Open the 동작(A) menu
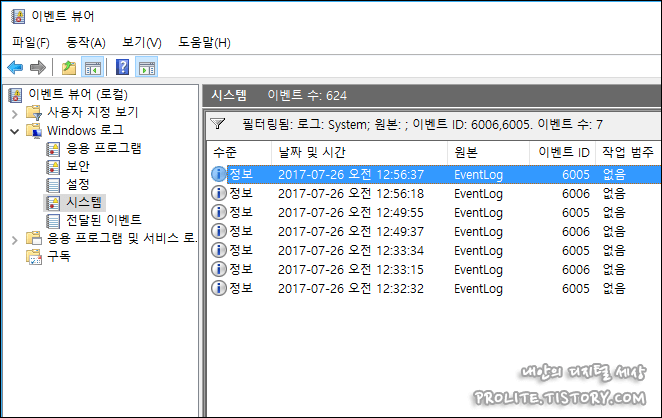This screenshot has width=662, height=418. coord(86,43)
